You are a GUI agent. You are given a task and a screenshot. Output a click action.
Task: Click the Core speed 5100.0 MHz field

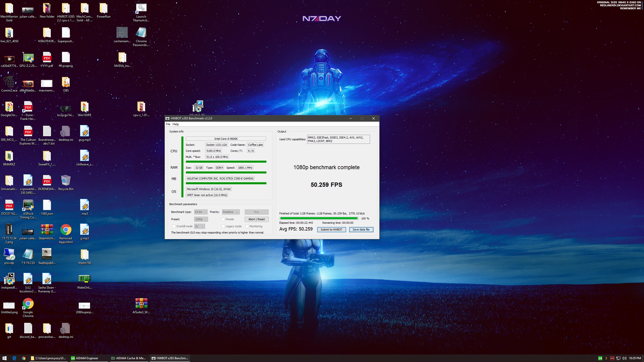pos(213,151)
